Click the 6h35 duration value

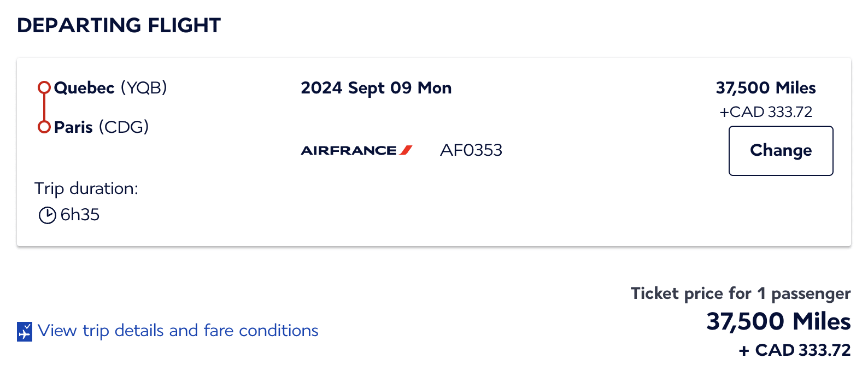click(80, 215)
